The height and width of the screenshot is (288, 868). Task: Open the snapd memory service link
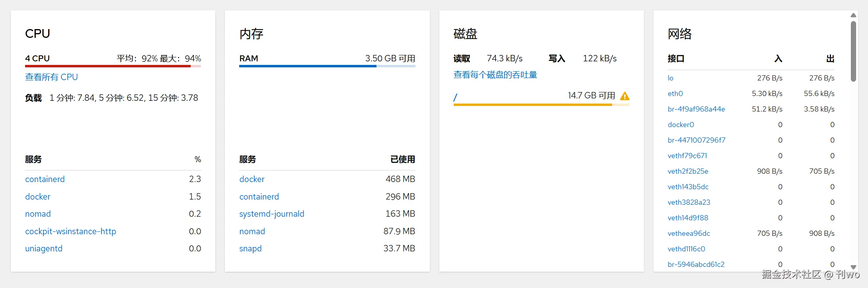point(250,249)
